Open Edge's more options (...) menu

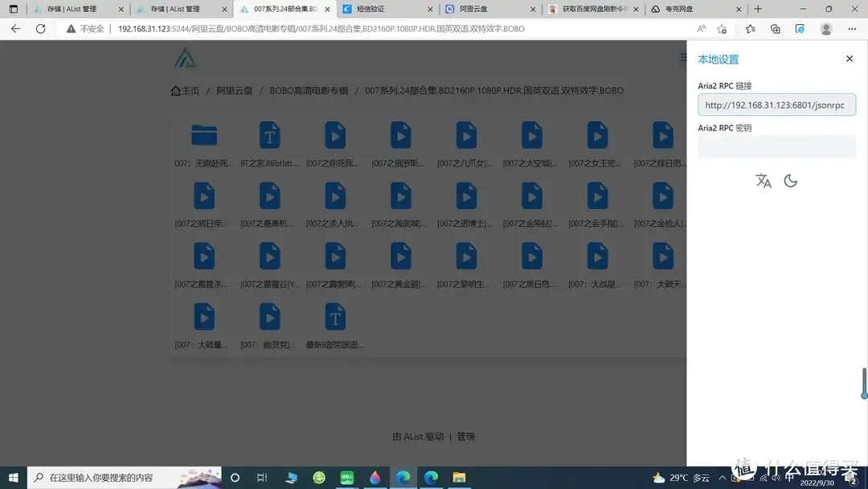[x=852, y=28]
